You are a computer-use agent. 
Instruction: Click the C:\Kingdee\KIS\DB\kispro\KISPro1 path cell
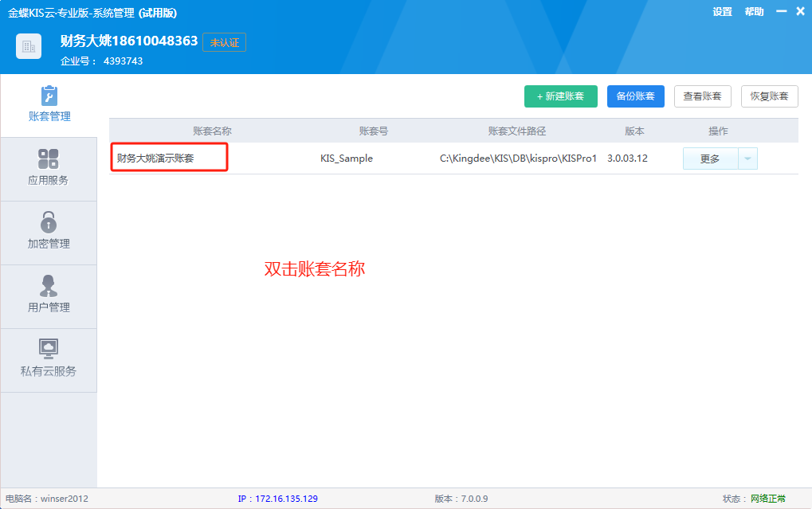point(519,159)
